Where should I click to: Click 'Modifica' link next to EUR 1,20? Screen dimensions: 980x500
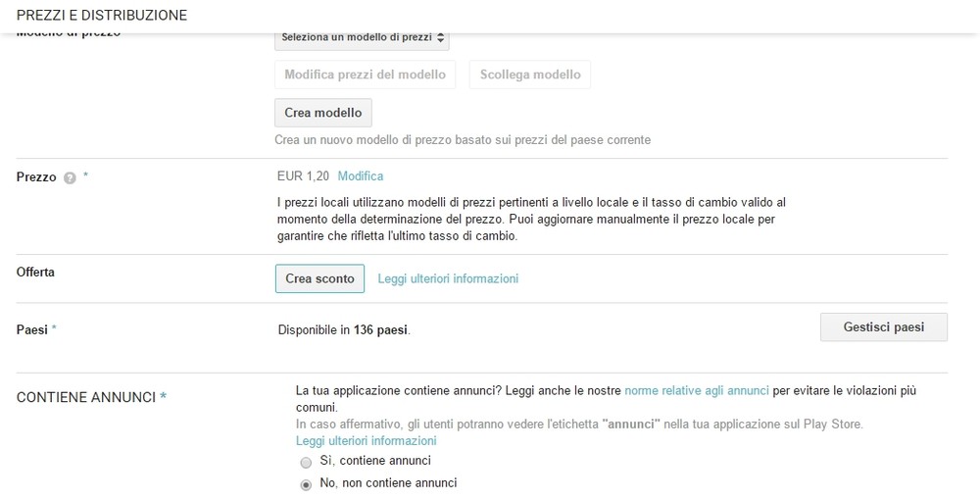[361, 176]
